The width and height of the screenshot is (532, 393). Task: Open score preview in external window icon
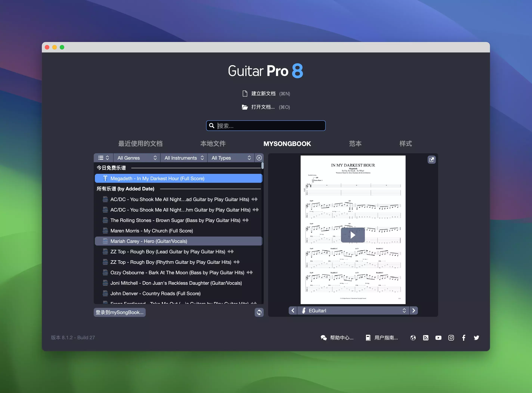[x=431, y=160]
